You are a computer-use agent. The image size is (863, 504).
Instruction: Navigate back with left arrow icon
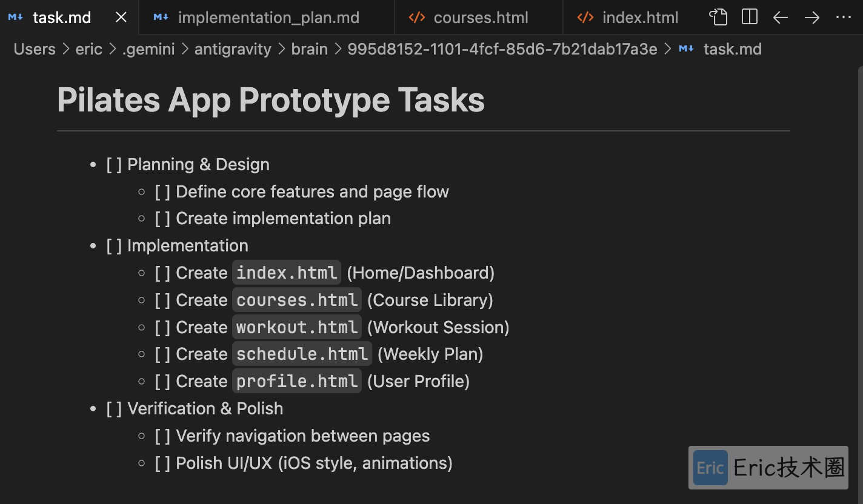pos(781,18)
